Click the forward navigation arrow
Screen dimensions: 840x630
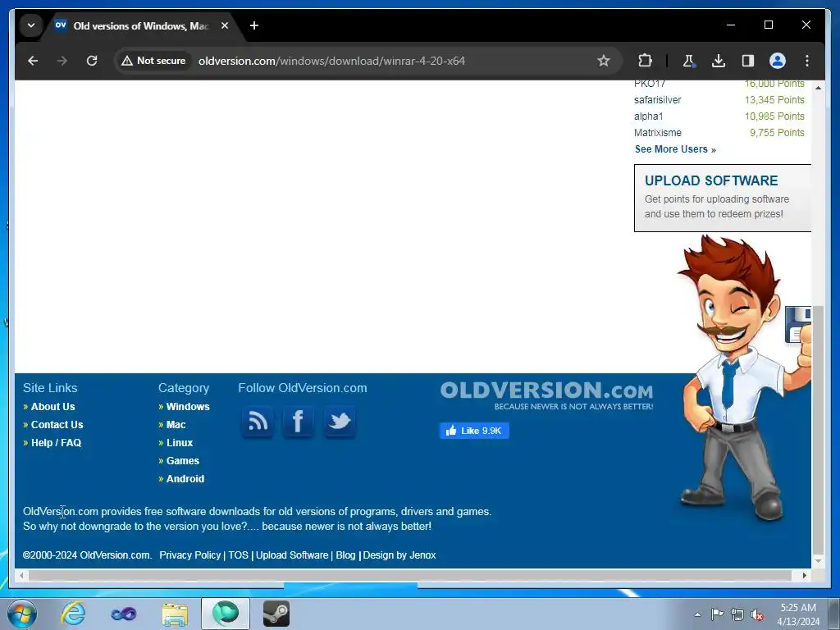click(62, 61)
